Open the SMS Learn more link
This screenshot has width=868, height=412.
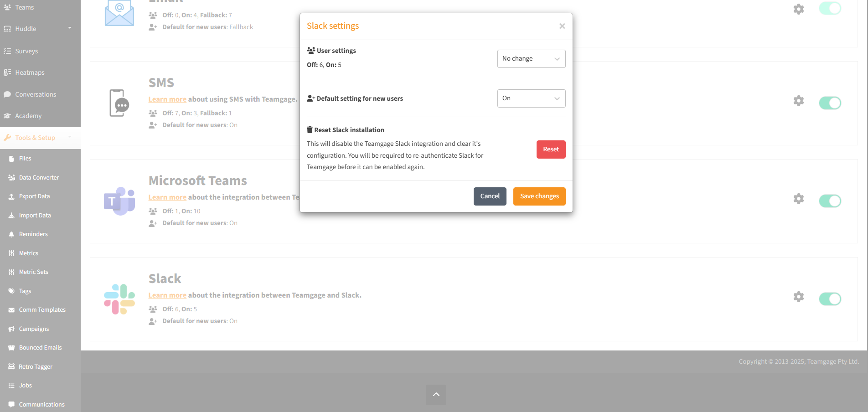point(167,99)
